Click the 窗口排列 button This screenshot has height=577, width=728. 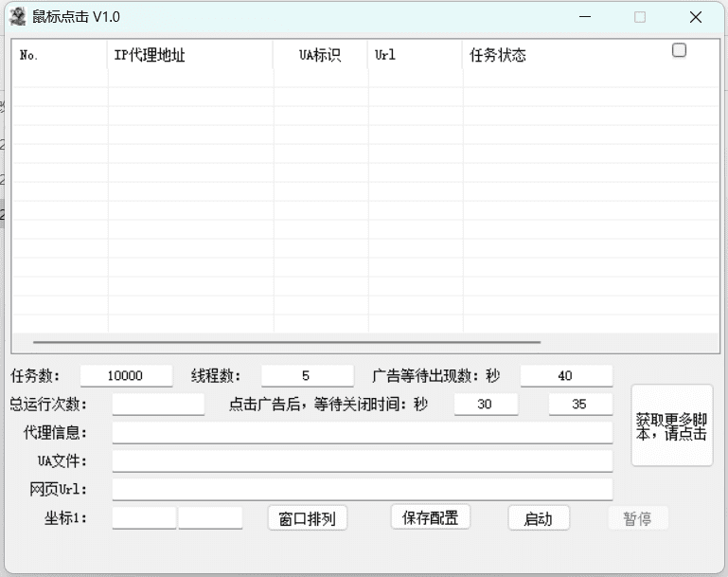tap(307, 518)
